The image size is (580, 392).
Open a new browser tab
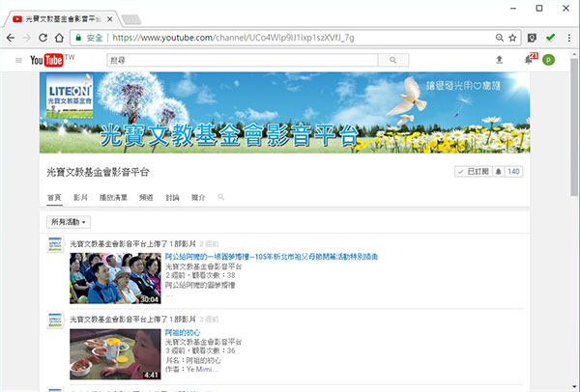(131, 19)
